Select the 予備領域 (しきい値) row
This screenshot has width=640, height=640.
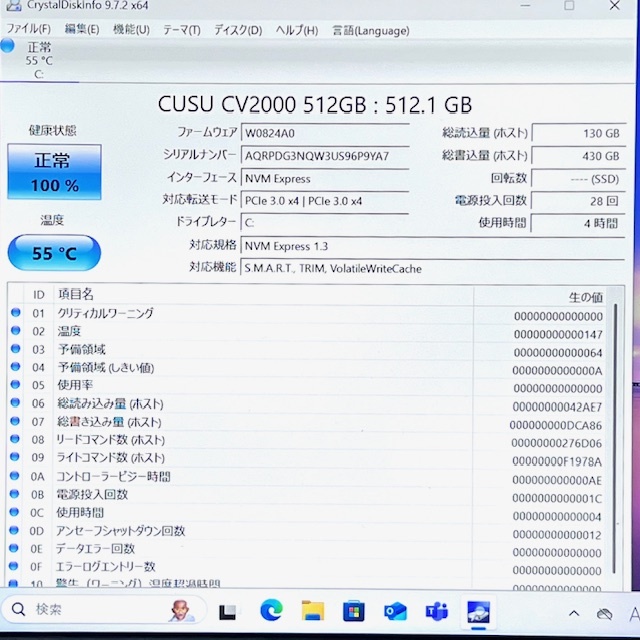[x=307, y=368]
